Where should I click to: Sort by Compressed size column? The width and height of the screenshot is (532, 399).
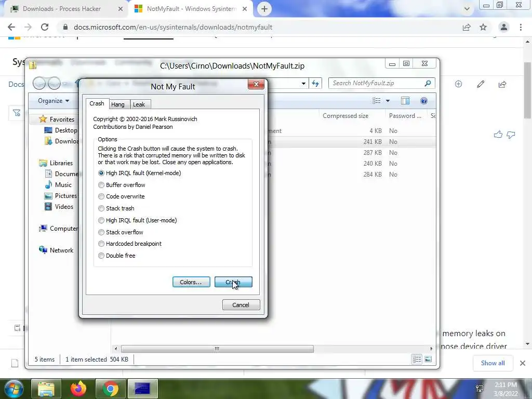point(345,116)
